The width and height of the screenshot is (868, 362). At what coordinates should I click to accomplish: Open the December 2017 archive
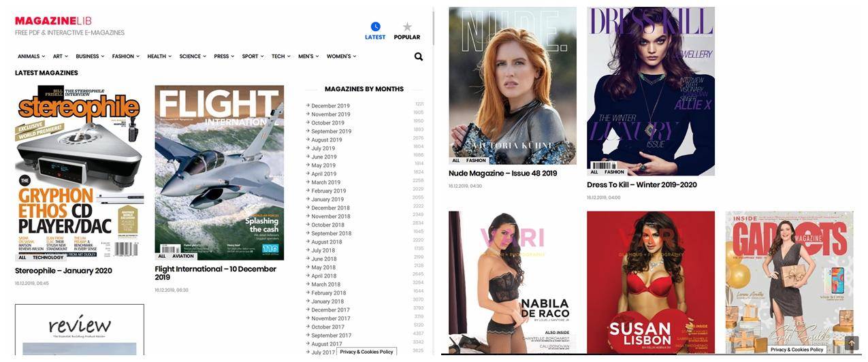coord(330,310)
